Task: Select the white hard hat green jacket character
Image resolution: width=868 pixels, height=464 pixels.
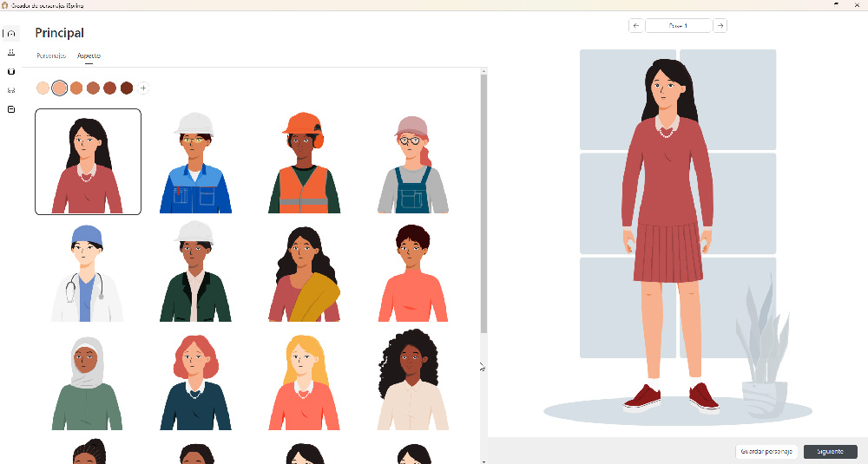Action: (x=195, y=271)
